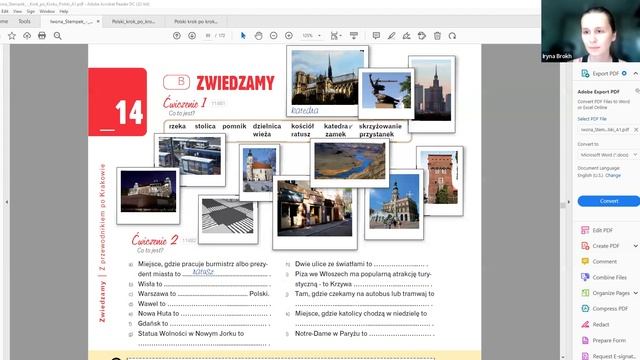Image resolution: width=640 pixels, height=360 pixels.
Task: Click the Change document language link
Action: 613,175
